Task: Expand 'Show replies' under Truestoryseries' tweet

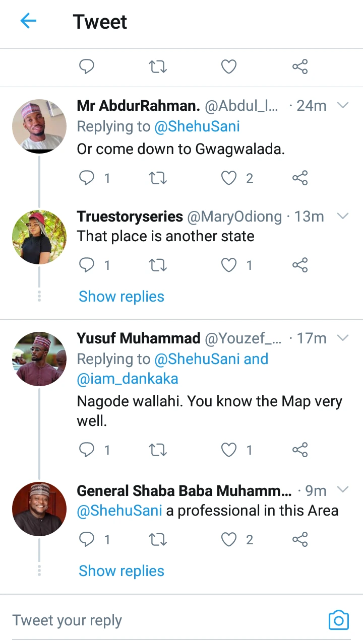Action: (x=122, y=297)
